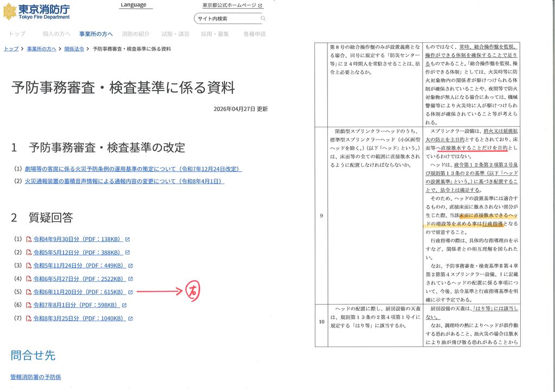555x392 pixels.
Task: Click PDF icon next to 令和5年5月12日分
Action: coord(29,252)
